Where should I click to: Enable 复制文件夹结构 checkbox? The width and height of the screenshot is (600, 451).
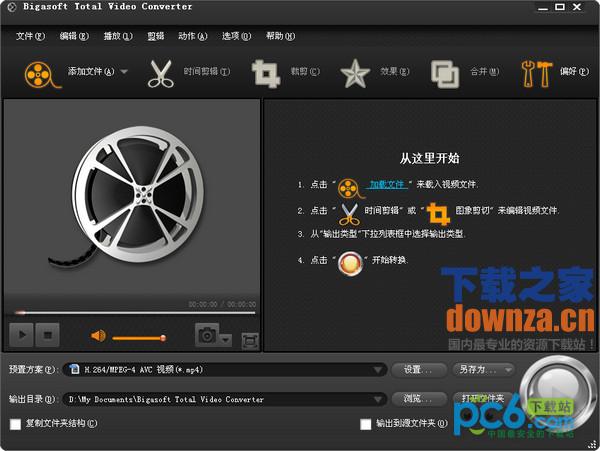pos(15,424)
